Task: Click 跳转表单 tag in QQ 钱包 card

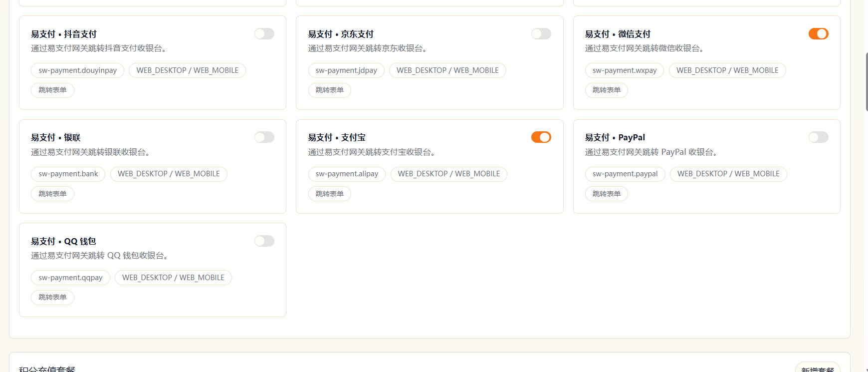Action: point(53,298)
